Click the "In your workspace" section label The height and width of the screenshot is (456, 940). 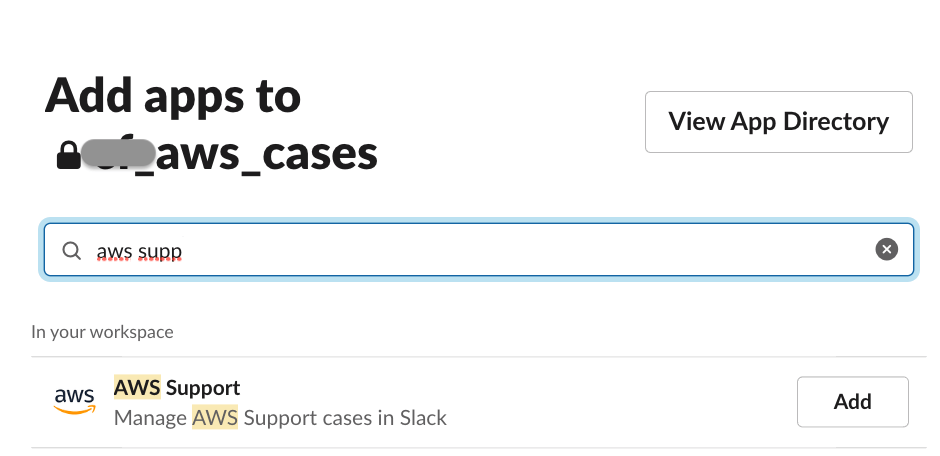102,332
